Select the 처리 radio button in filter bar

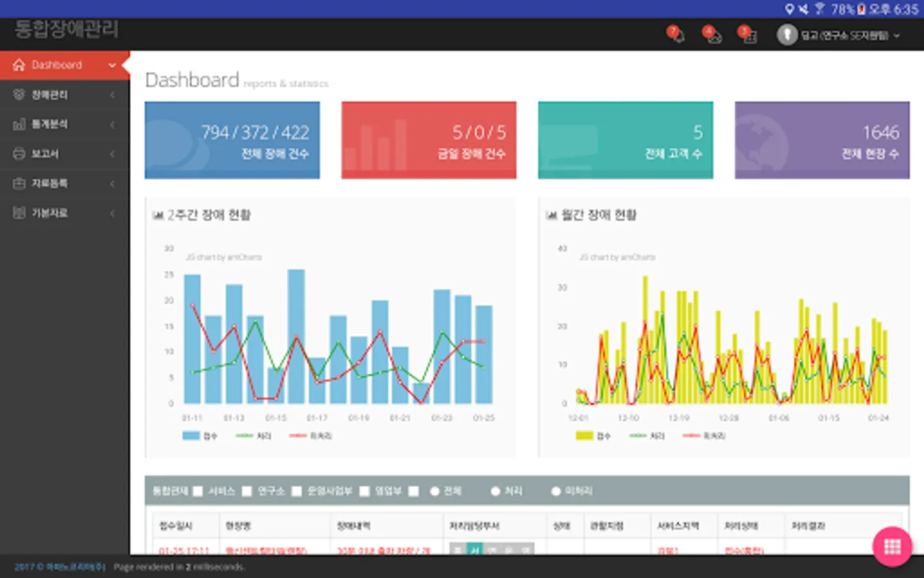click(x=495, y=491)
